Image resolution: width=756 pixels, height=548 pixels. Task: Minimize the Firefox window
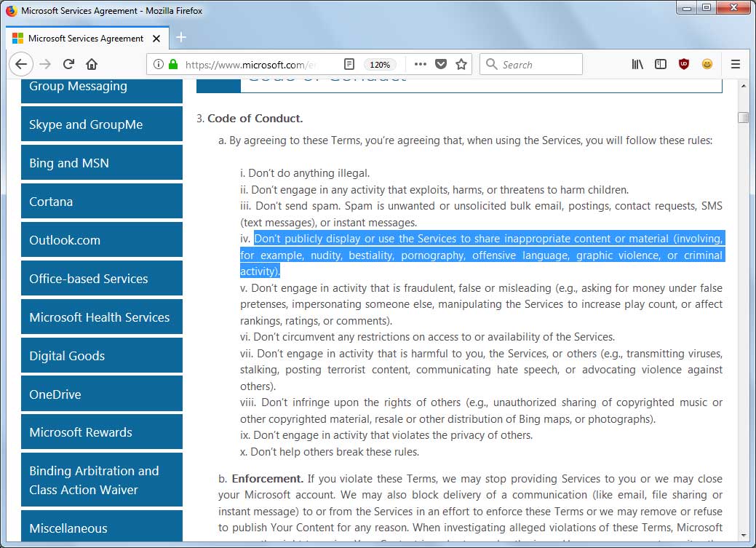(x=688, y=8)
